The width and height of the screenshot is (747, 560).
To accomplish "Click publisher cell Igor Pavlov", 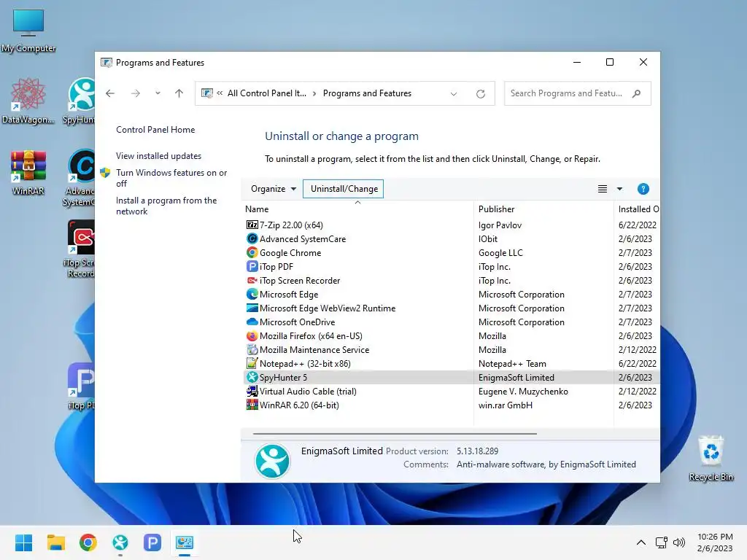I will tap(500, 225).
